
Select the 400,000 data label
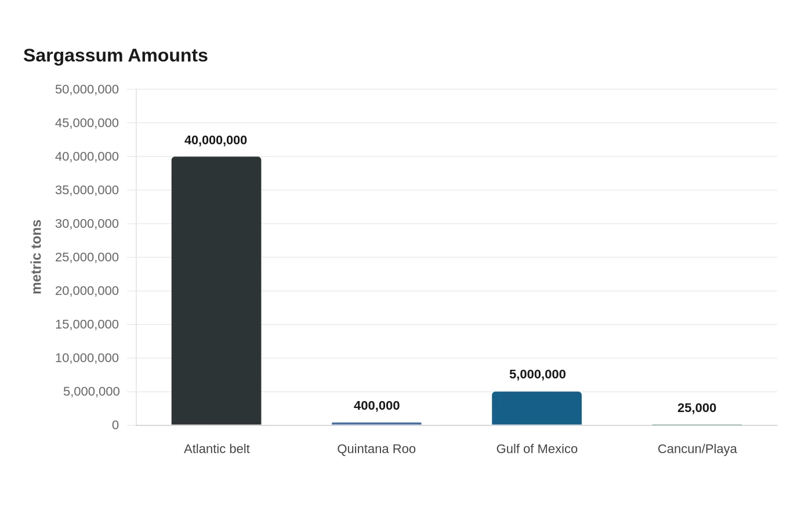(x=376, y=406)
